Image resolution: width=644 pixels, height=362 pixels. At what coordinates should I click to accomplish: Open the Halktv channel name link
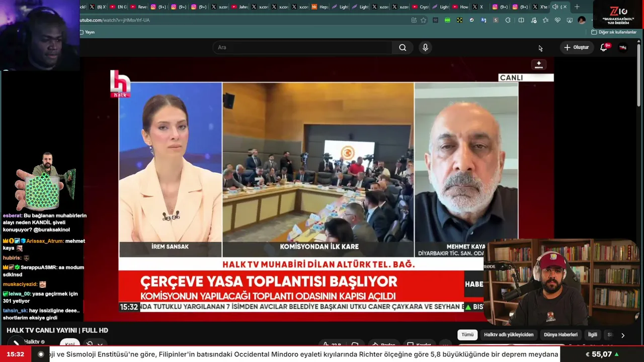tap(32, 342)
